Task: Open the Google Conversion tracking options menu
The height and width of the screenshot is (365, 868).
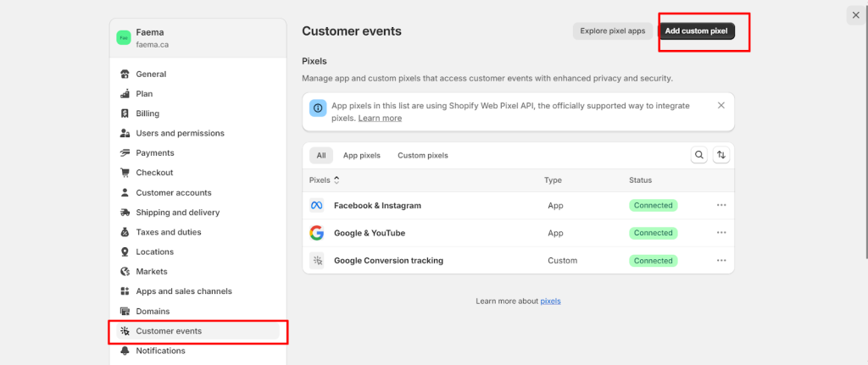Action: coord(721,261)
